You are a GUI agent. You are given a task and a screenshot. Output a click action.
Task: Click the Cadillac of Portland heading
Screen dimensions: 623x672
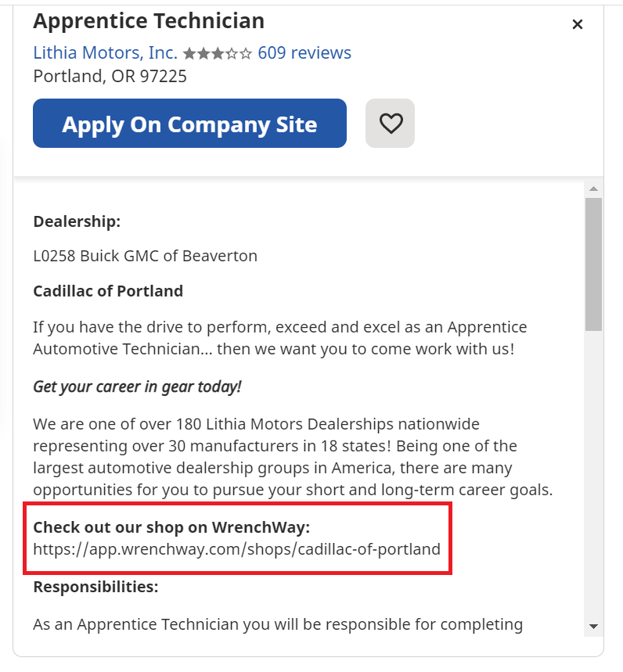[x=108, y=290]
